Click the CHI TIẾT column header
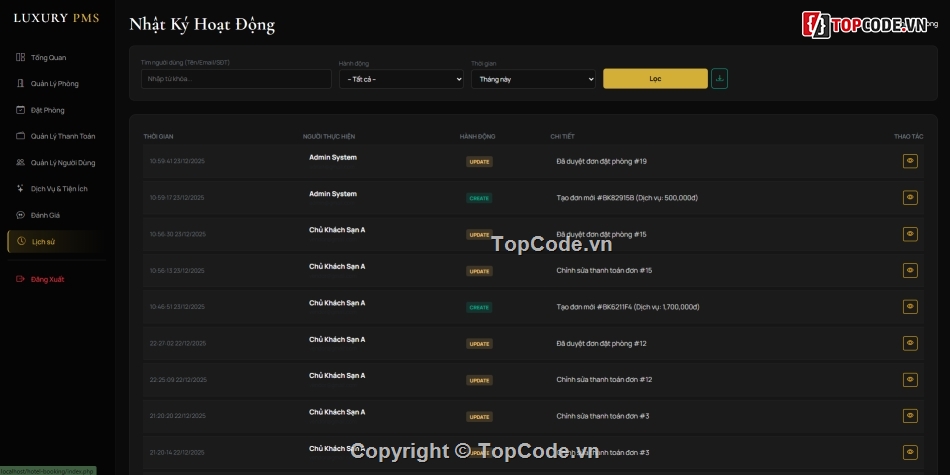Screen dimensions: 950x475 pyautogui.click(x=562, y=137)
